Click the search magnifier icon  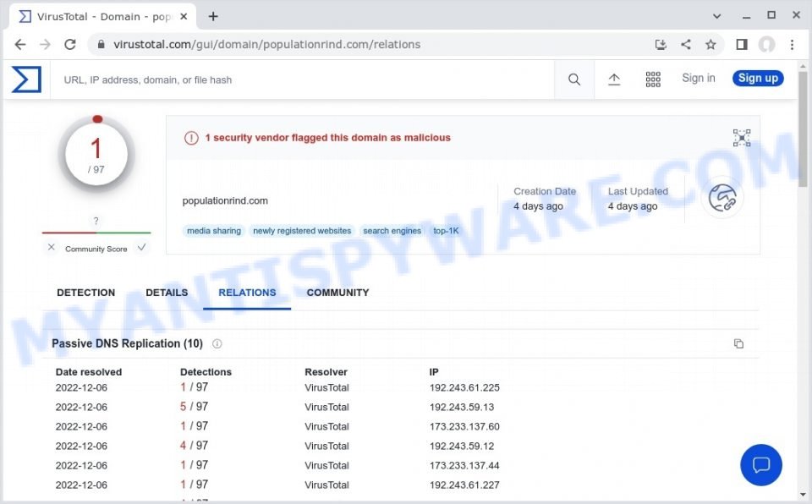pos(573,79)
